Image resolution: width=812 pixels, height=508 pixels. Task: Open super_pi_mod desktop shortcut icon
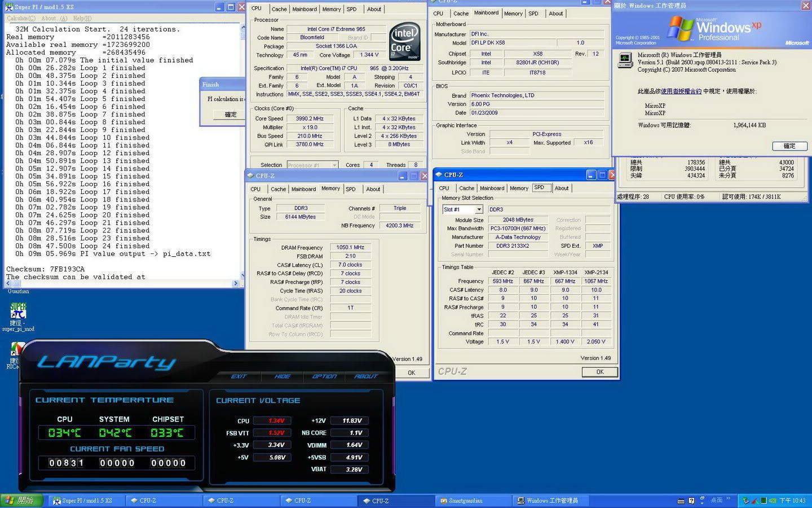pyautogui.click(x=18, y=311)
